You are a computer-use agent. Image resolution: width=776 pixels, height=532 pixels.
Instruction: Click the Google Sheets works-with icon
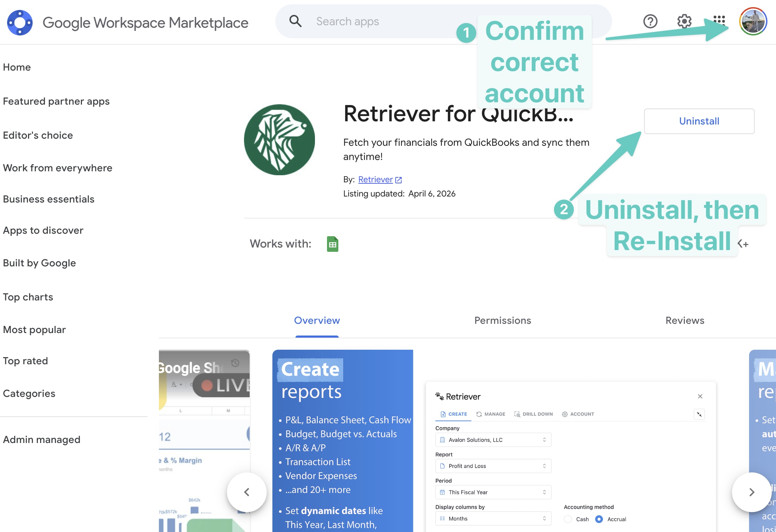(333, 244)
